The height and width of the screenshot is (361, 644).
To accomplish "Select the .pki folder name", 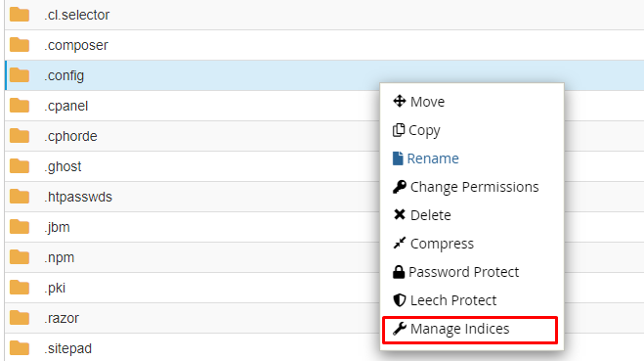I will coord(55,288).
